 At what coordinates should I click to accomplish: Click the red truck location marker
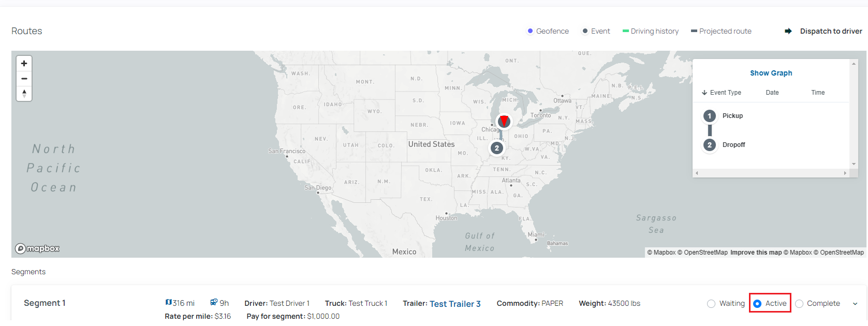[504, 121]
